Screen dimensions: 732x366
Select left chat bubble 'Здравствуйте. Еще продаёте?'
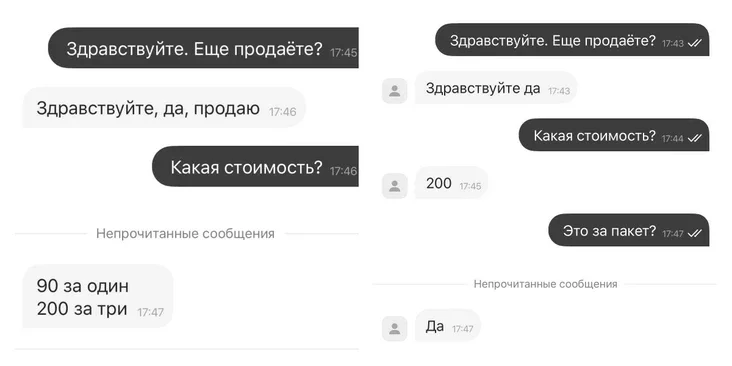point(204,48)
